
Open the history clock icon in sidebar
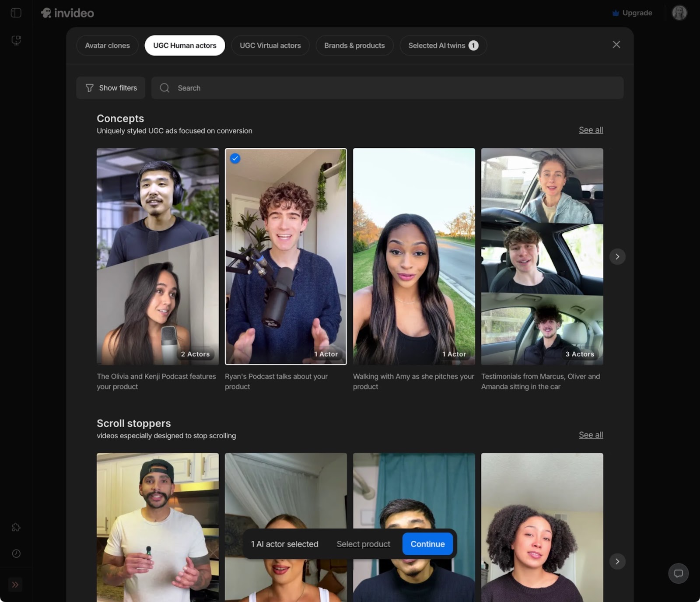[16, 553]
